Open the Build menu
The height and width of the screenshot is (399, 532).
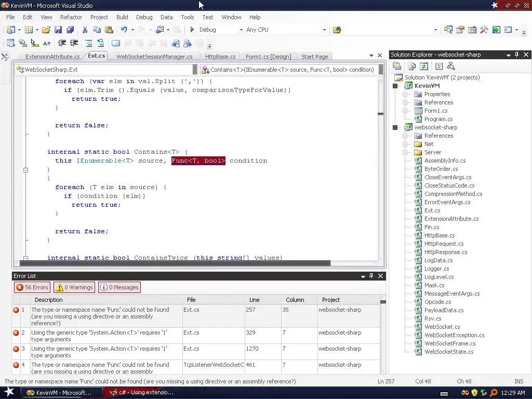tap(122, 17)
